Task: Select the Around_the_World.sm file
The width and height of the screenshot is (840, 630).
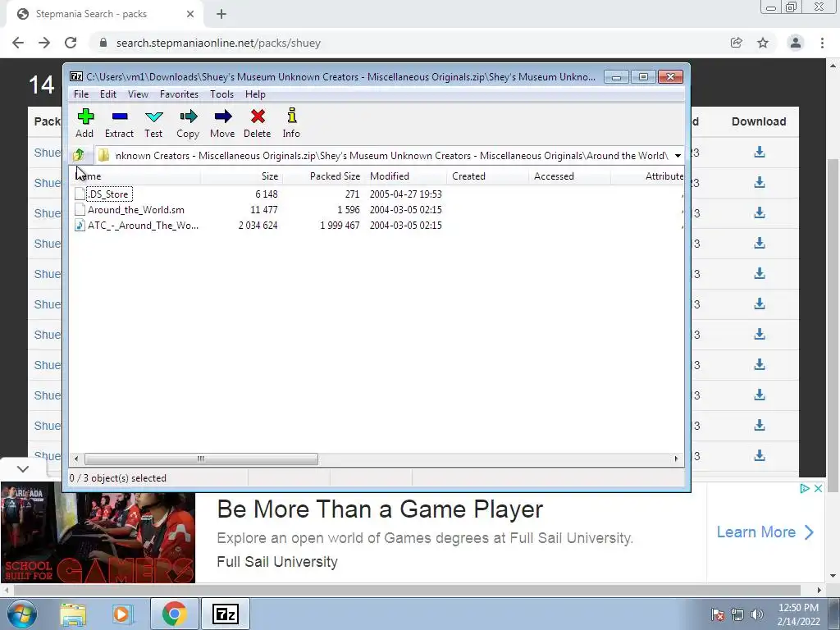Action: [x=136, y=210]
